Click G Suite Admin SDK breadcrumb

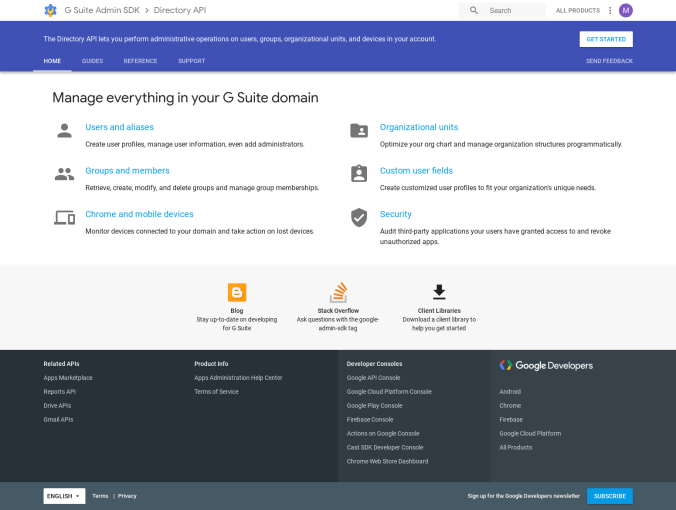[102, 10]
